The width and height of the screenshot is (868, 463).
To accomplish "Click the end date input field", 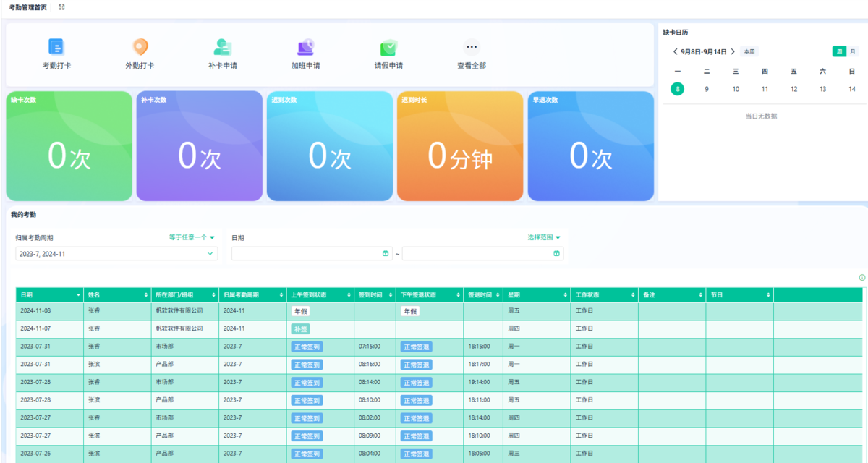I will click(x=477, y=254).
